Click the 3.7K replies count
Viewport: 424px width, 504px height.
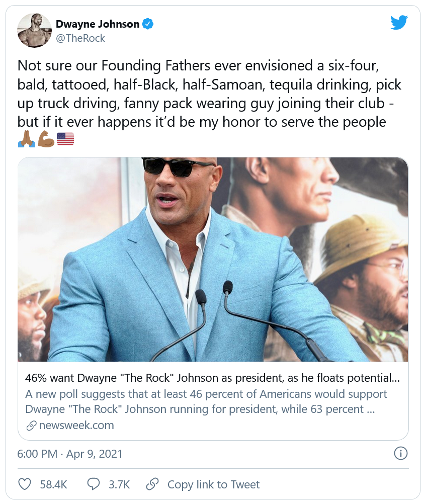[119, 485]
